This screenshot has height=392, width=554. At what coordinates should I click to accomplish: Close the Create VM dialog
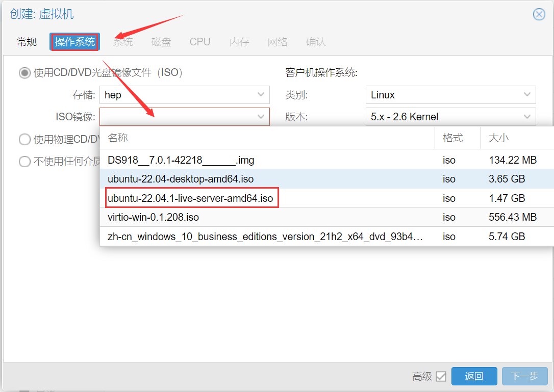click(539, 14)
